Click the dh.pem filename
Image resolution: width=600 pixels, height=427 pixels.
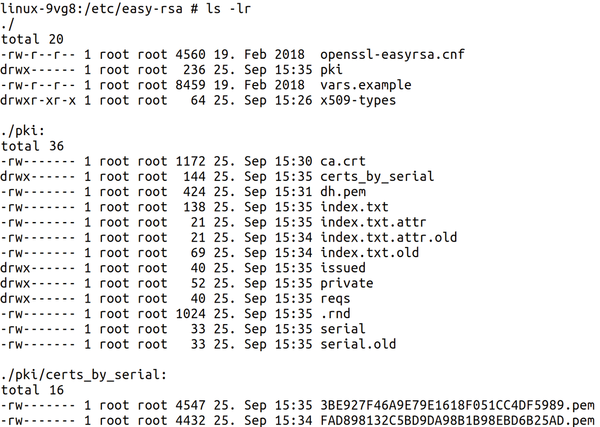click(343, 192)
